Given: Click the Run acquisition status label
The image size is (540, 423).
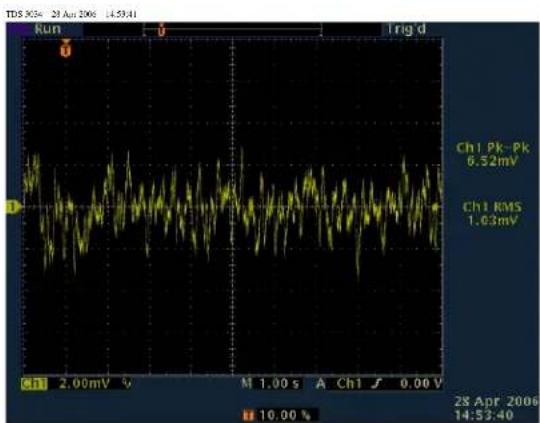Looking at the screenshot, I should pos(48,29).
